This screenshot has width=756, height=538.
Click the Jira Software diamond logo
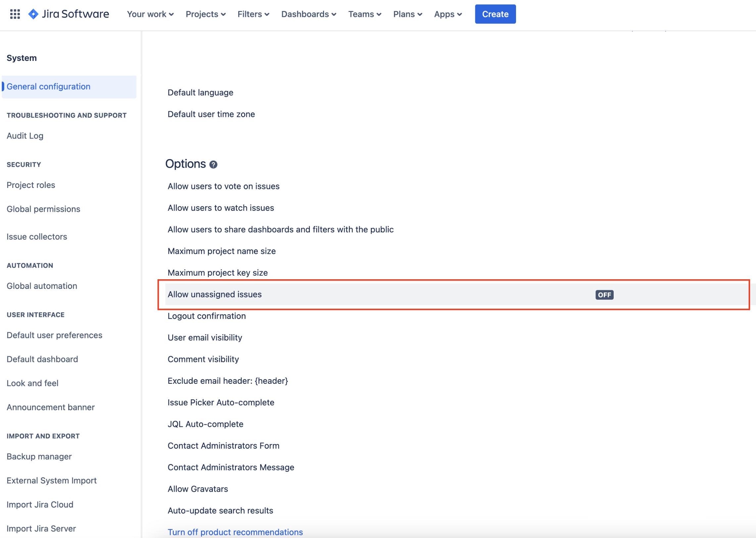[33, 14]
